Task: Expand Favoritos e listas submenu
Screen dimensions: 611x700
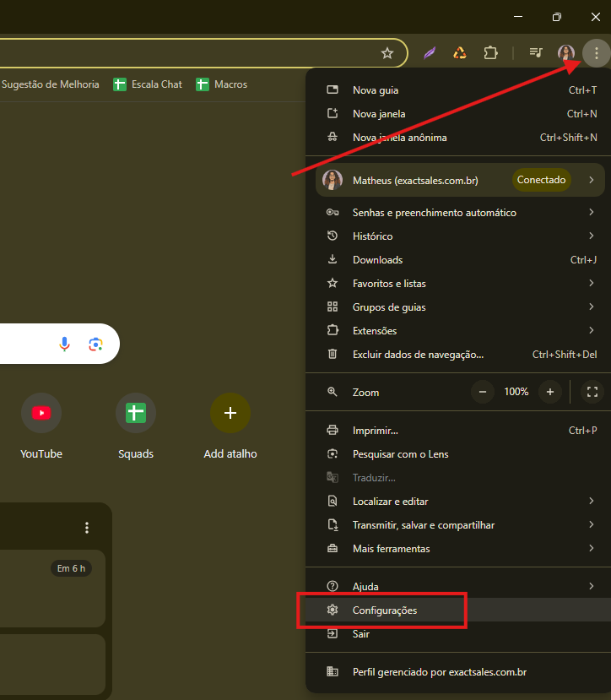Action: (458, 284)
